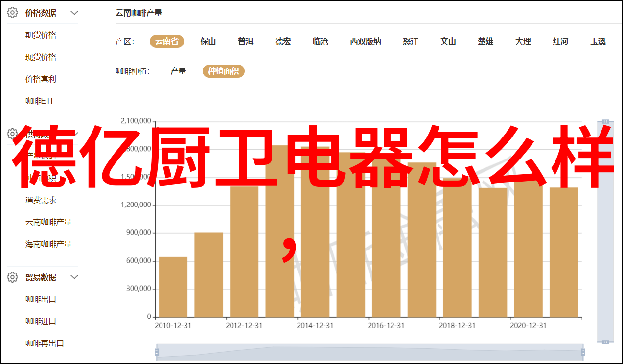Go to 价格套利 page

point(41,79)
